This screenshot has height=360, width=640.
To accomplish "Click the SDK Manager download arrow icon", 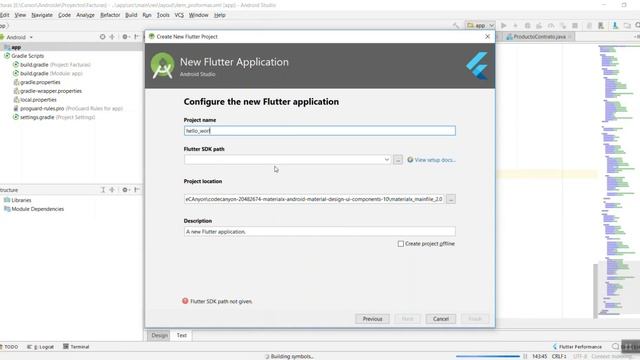I will click(615, 26).
